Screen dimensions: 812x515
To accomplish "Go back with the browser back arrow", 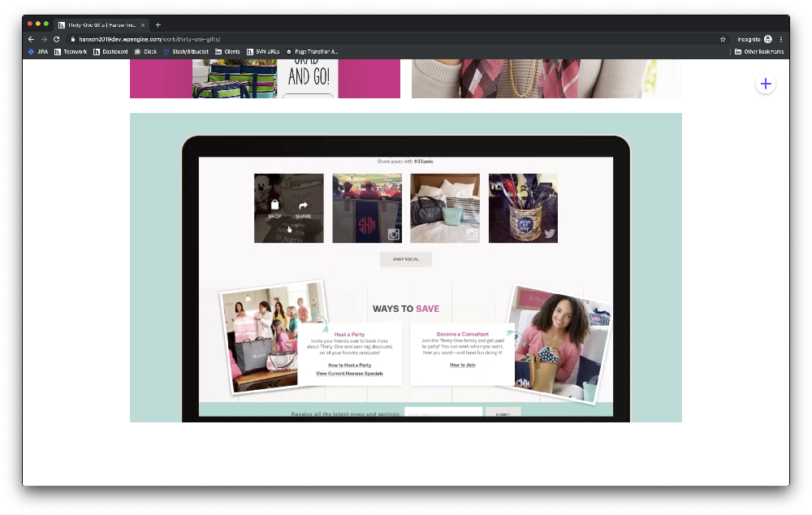I will click(31, 39).
